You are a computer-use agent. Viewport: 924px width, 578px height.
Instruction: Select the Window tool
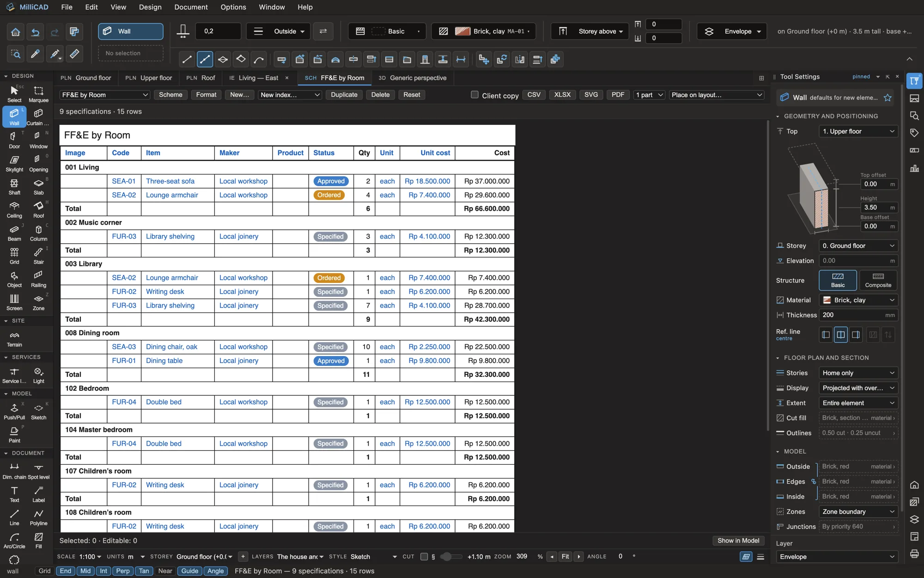38,140
